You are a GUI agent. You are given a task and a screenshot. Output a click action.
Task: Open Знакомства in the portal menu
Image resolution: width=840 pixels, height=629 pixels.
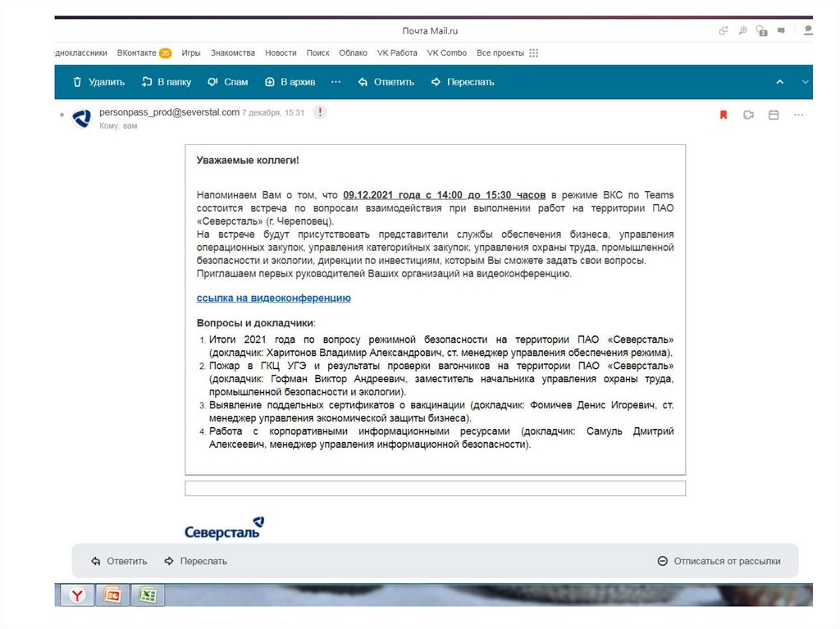point(232,53)
